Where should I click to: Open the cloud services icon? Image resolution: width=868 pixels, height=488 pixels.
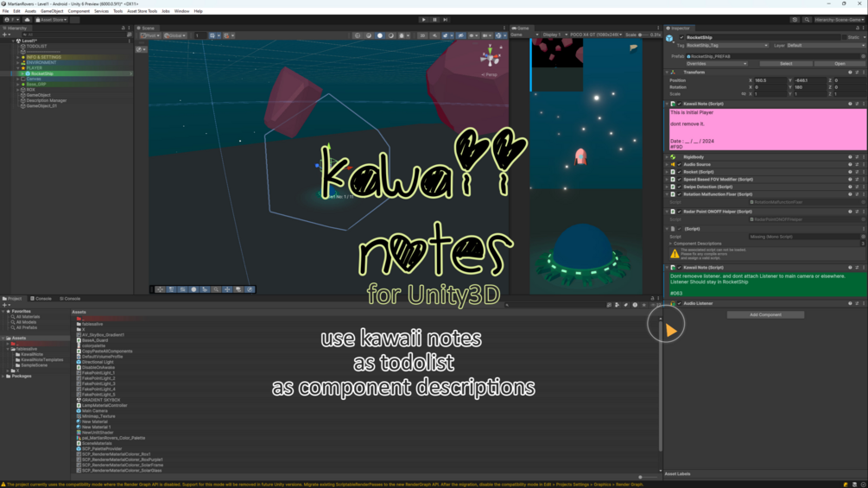27,19
